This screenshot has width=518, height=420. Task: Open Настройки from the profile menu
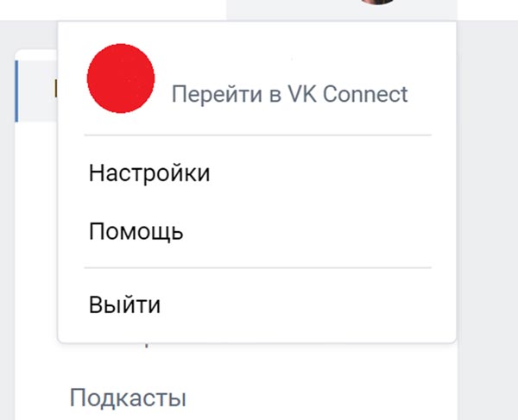(x=149, y=172)
